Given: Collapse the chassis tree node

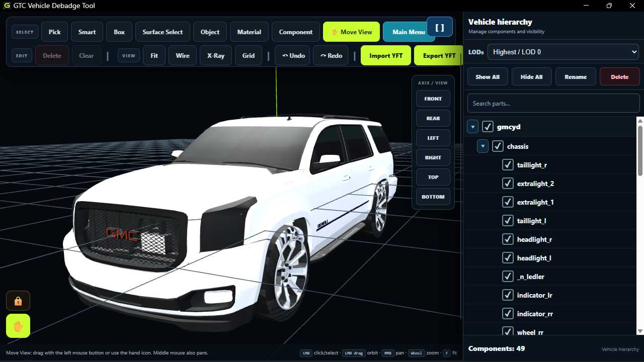Looking at the screenshot, I should [483, 146].
